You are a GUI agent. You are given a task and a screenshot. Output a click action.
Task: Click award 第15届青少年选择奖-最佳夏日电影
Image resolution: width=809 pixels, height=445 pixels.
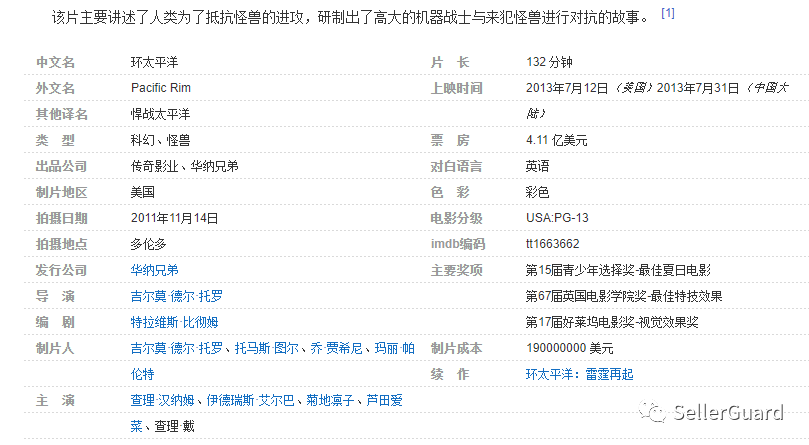[x=618, y=270]
